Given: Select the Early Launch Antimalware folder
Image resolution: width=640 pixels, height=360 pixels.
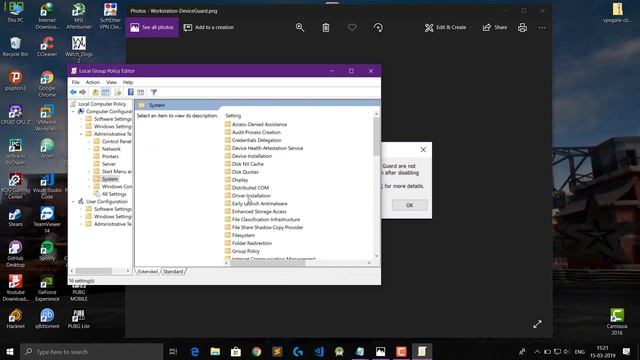Looking at the screenshot, I should [x=256, y=204].
